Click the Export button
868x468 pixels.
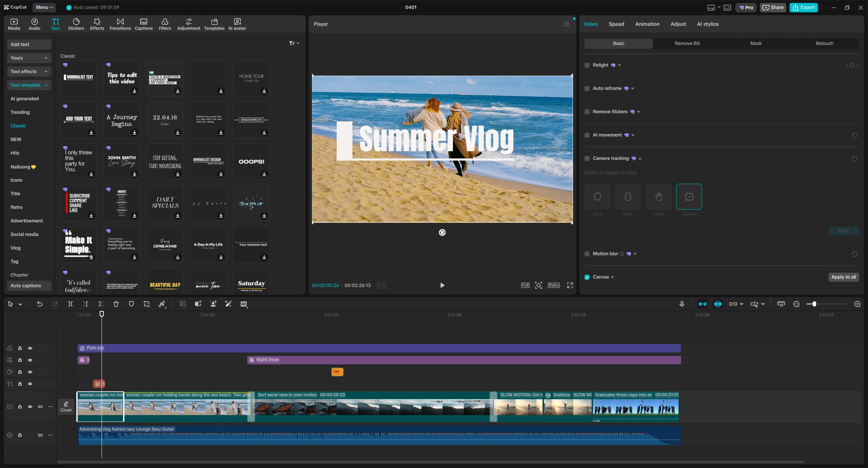pos(804,7)
